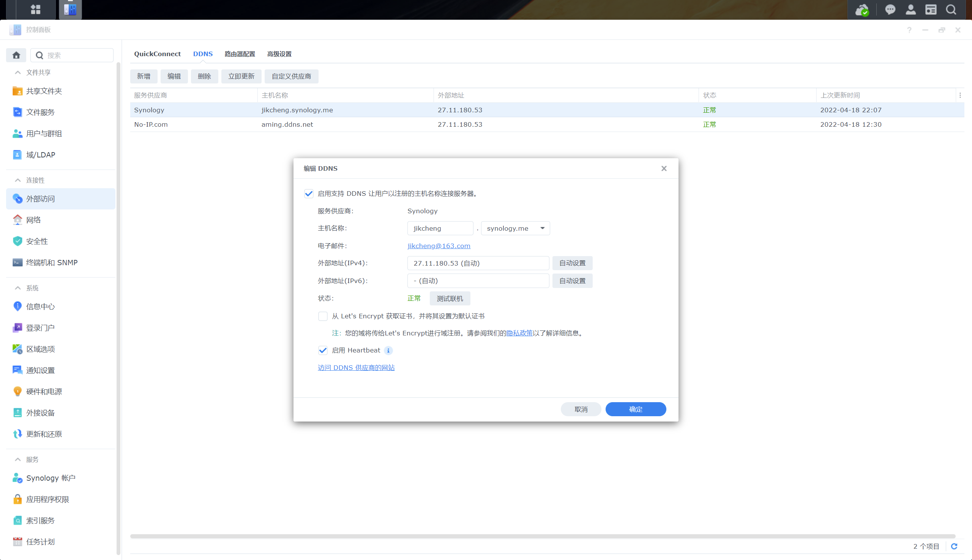This screenshot has width=972, height=560.
Task: Click the IPv6 auto-set (自动设置) button
Action: point(572,281)
